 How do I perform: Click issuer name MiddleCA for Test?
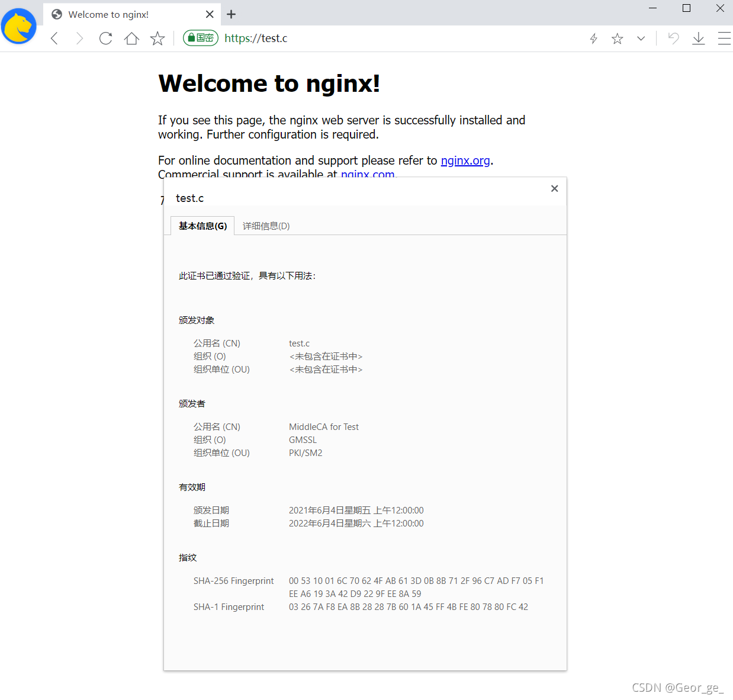click(324, 427)
